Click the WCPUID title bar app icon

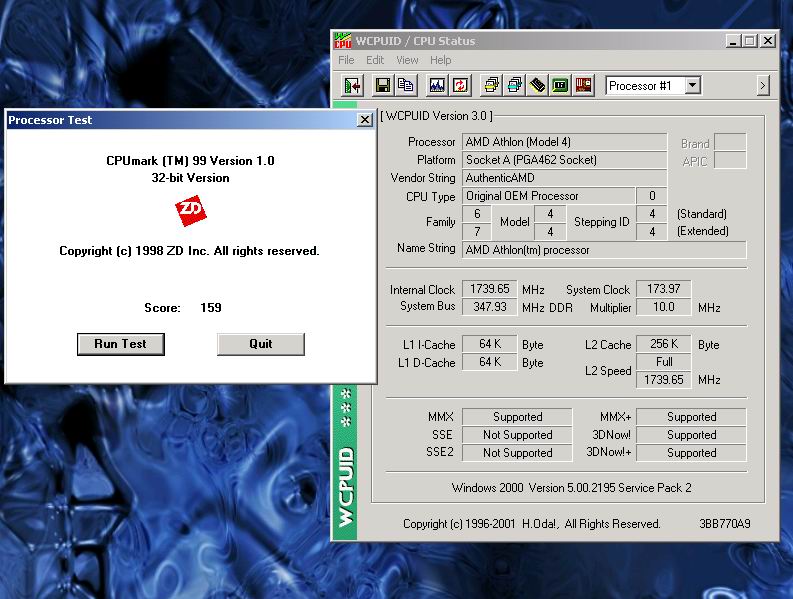click(x=342, y=41)
